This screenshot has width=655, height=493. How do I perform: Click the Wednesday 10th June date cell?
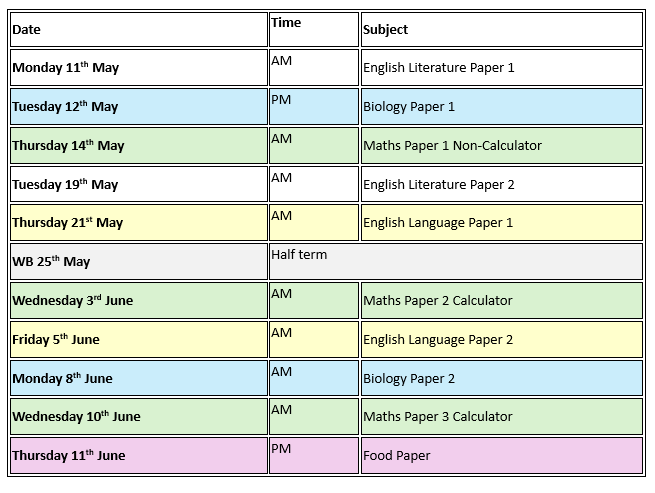(138, 416)
